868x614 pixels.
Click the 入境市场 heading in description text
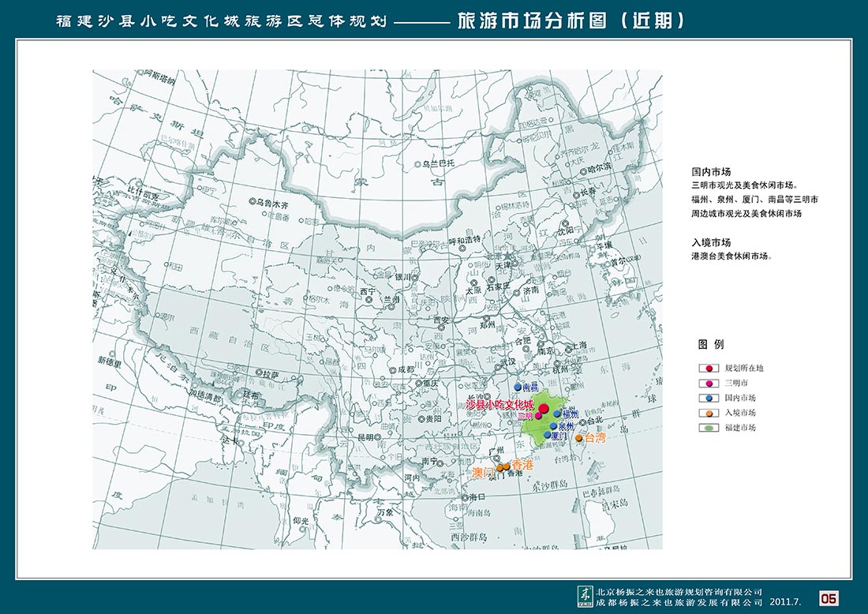tap(711, 242)
